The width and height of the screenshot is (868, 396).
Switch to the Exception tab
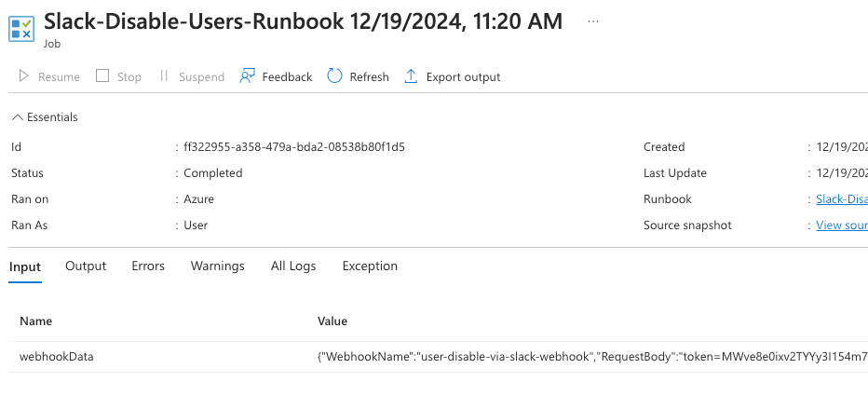(370, 266)
